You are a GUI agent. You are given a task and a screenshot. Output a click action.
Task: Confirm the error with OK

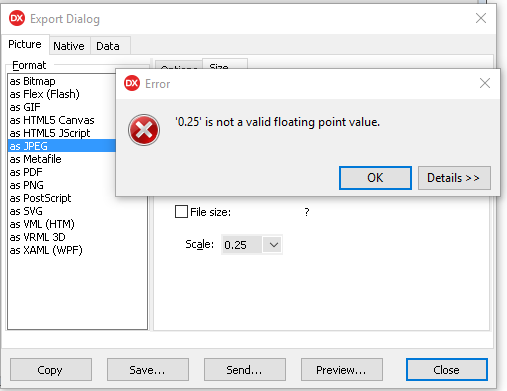(375, 178)
